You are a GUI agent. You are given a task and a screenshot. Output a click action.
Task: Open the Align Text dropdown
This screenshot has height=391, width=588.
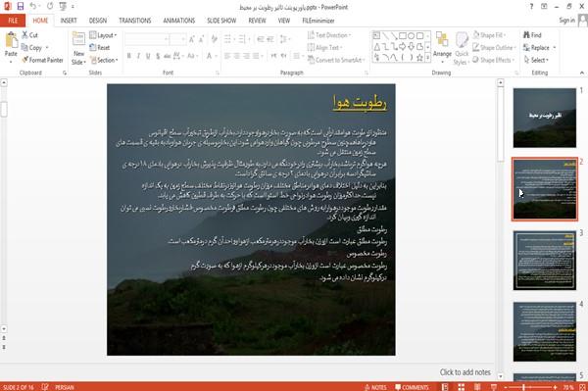click(324, 48)
